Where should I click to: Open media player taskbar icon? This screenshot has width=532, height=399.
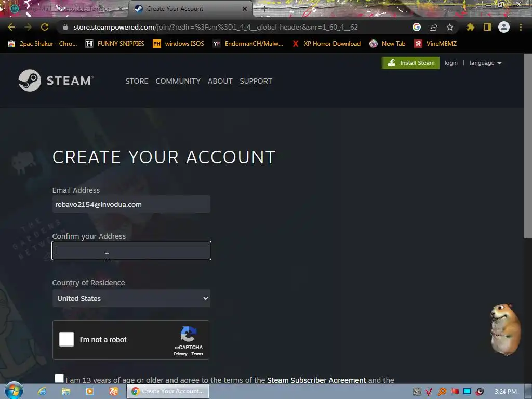coord(89,391)
